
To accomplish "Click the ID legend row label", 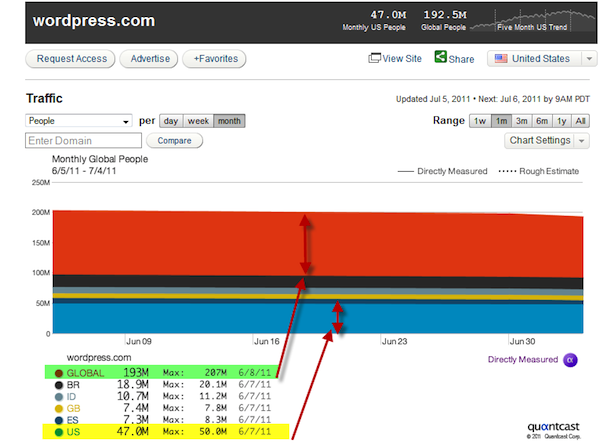I will (x=71, y=397).
